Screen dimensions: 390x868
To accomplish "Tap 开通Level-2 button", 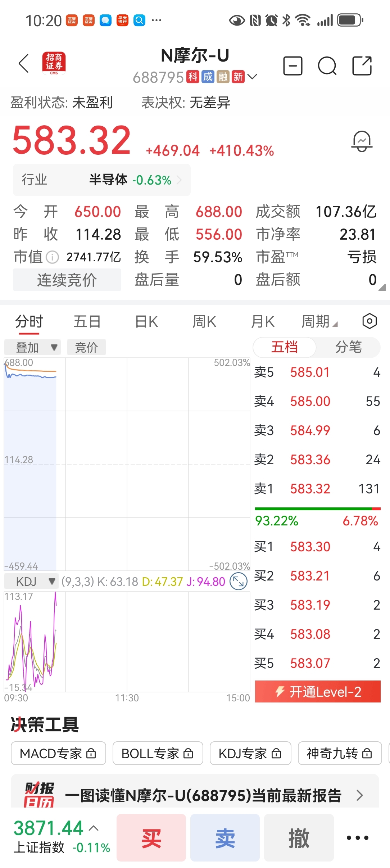I will (318, 691).
